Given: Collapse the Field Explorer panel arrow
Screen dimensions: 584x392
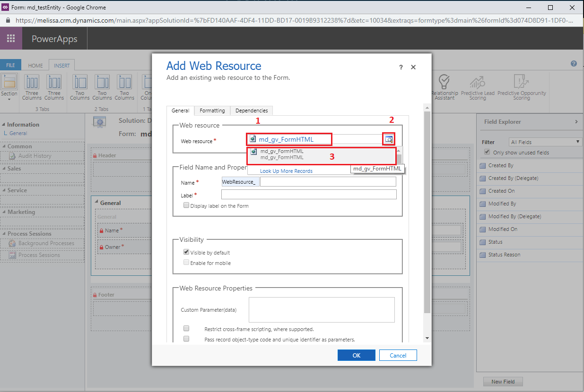Looking at the screenshot, I should coord(576,122).
